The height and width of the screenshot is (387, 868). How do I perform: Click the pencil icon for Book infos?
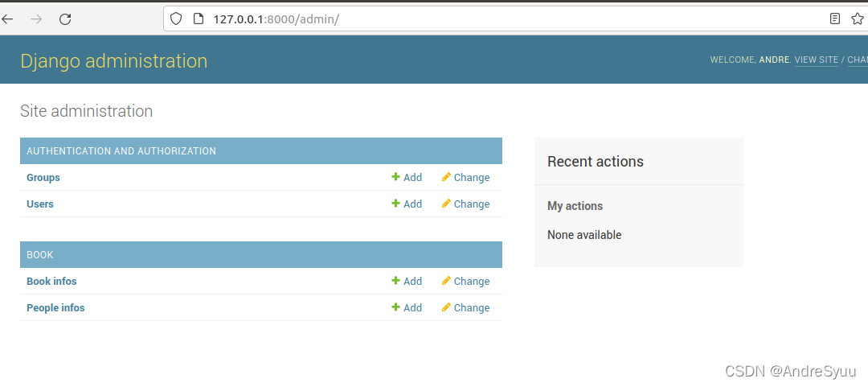[x=446, y=281]
